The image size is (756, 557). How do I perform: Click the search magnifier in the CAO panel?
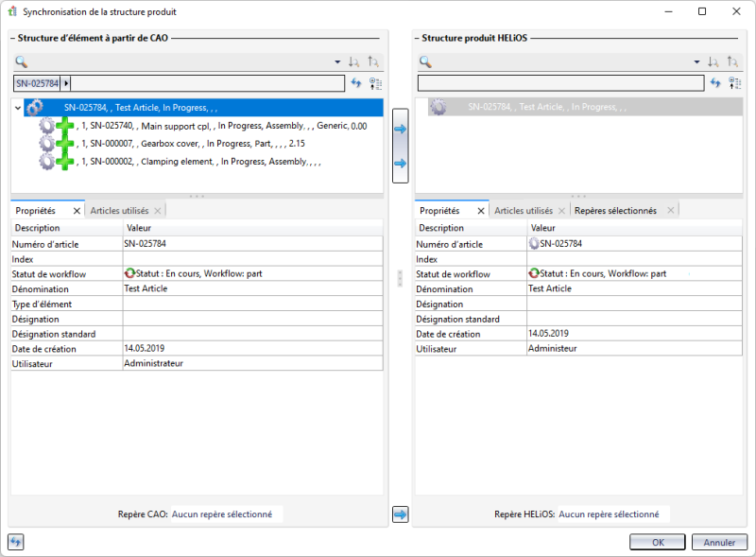(x=21, y=61)
